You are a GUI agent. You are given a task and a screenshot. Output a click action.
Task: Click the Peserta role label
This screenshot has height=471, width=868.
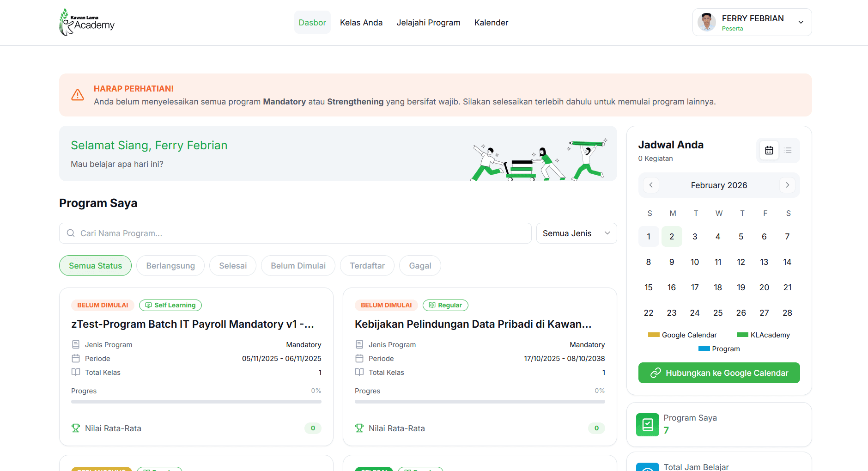(733, 29)
